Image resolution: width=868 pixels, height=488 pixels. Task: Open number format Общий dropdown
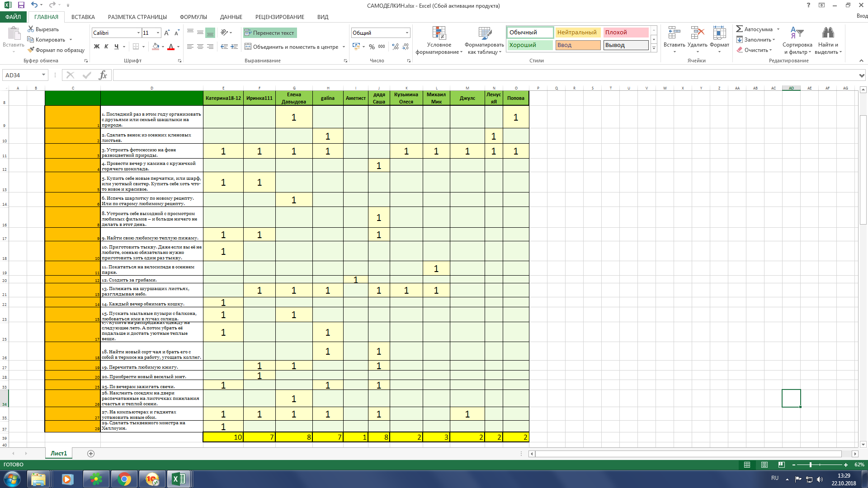(x=407, y=33)
